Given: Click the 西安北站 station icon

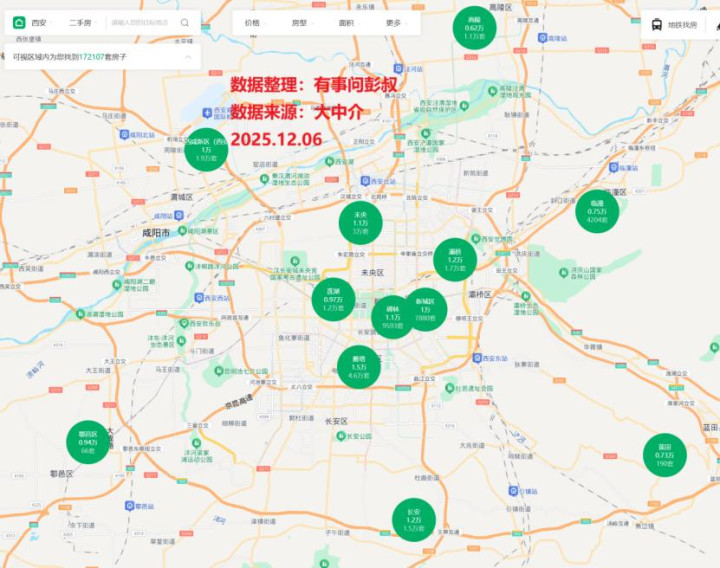Looking at the screenshot, I should point(365,181).
